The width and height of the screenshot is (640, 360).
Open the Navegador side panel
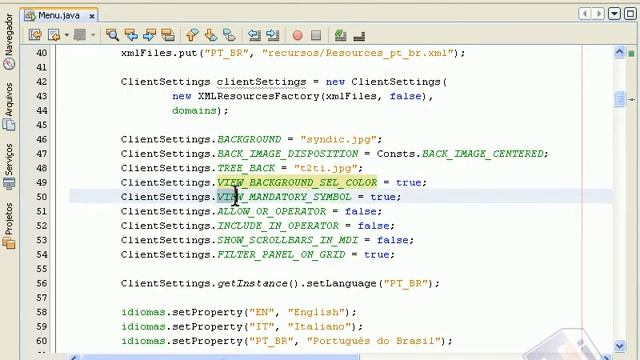(x=9, y=42)
